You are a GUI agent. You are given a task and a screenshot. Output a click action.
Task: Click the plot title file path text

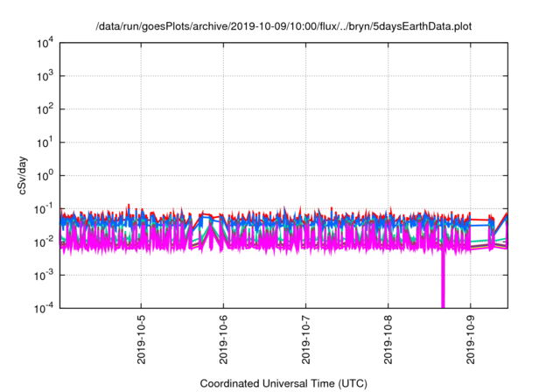point(283,26)
